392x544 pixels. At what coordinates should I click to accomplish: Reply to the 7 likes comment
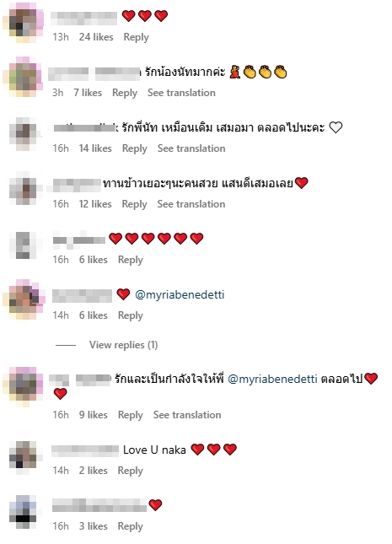tap(125, 93)
